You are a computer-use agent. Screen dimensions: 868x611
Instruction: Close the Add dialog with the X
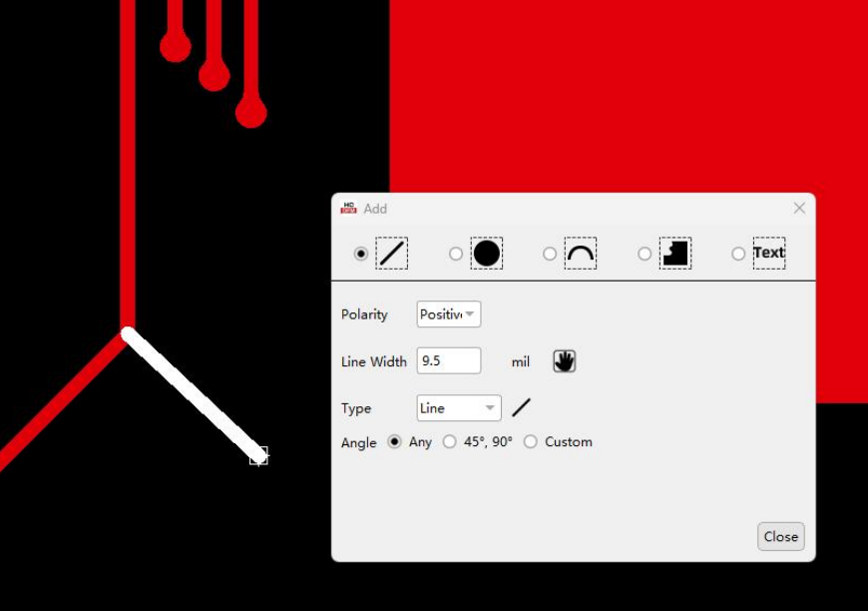click(799, 208)
